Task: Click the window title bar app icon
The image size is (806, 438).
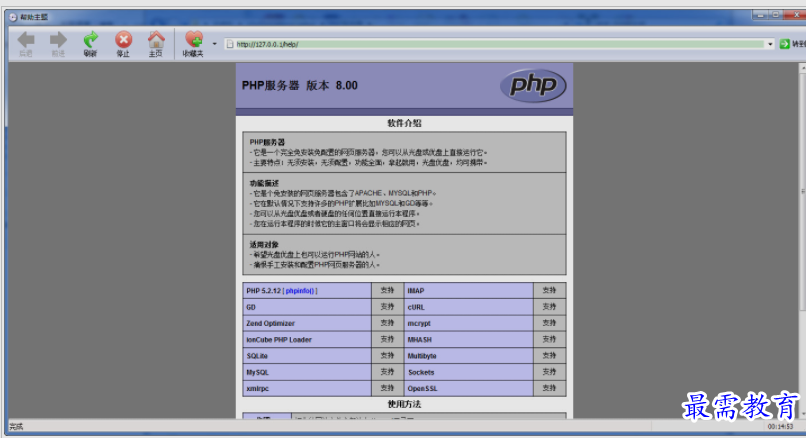Action: pos(13,17)
